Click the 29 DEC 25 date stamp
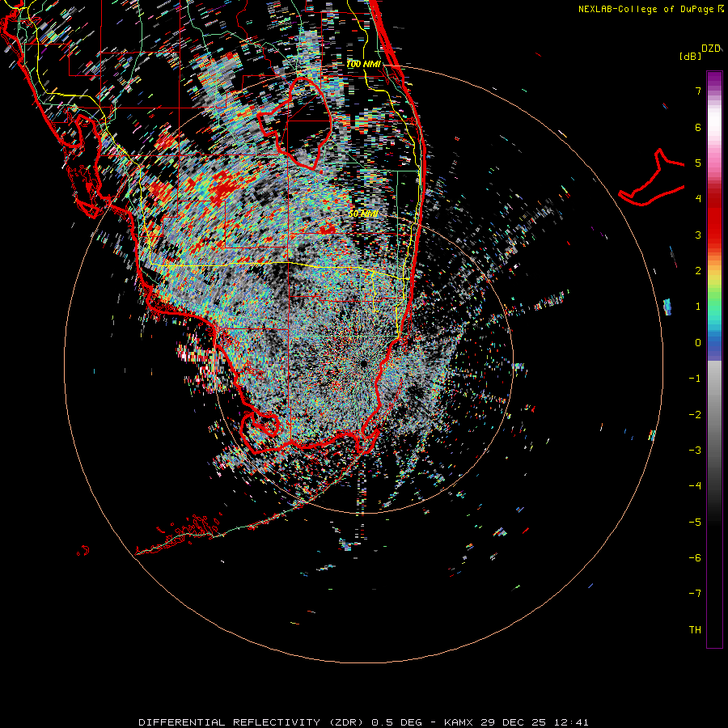 514,722
